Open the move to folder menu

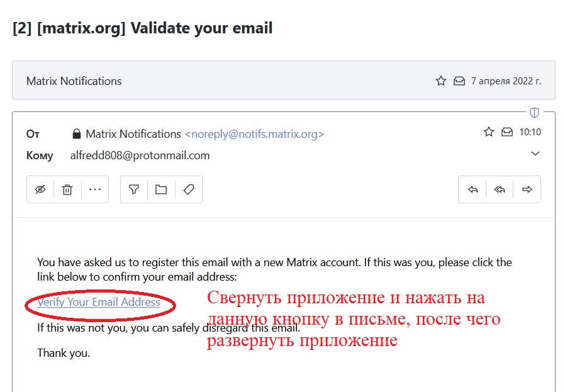click(x=161, y=189)
